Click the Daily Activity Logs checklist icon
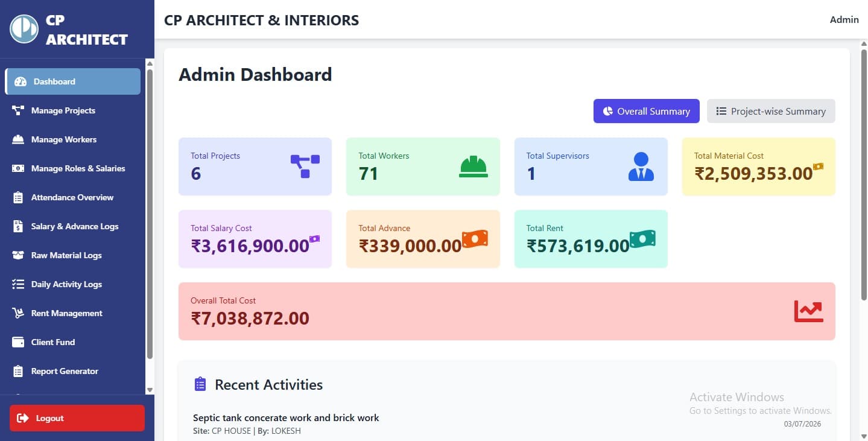This screenshot has width=868, height=441. tap(18, 284)
